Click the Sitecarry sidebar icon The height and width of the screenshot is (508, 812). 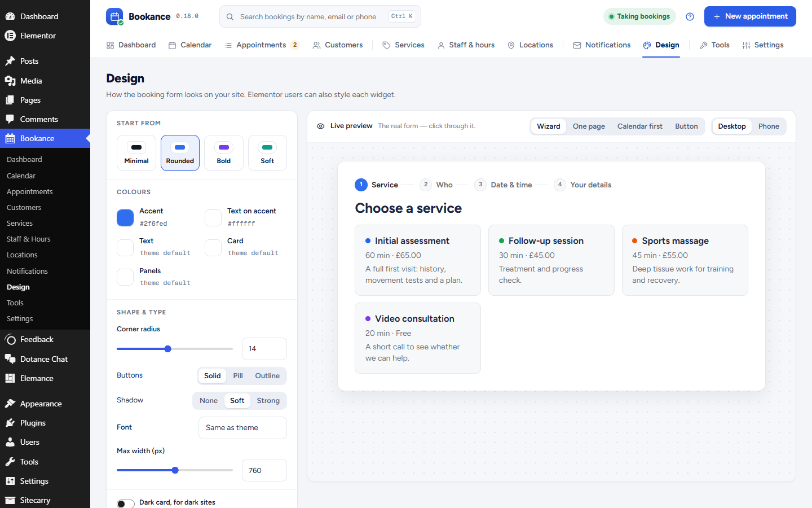[10, 500]
